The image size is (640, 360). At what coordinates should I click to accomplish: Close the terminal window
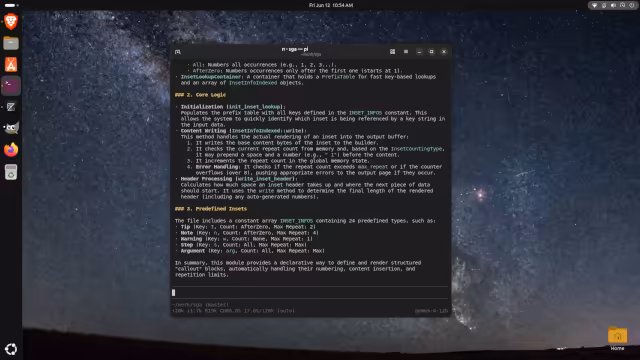point(444,52)
